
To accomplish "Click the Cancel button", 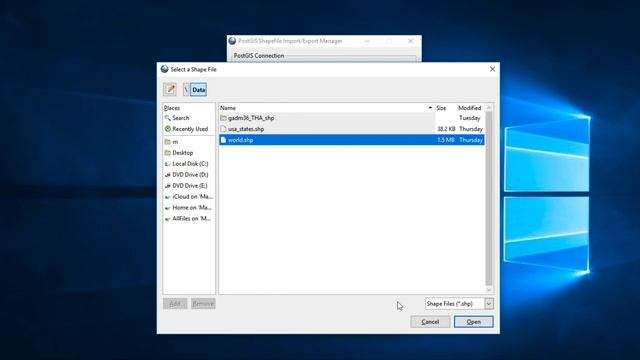I will 430,322.
